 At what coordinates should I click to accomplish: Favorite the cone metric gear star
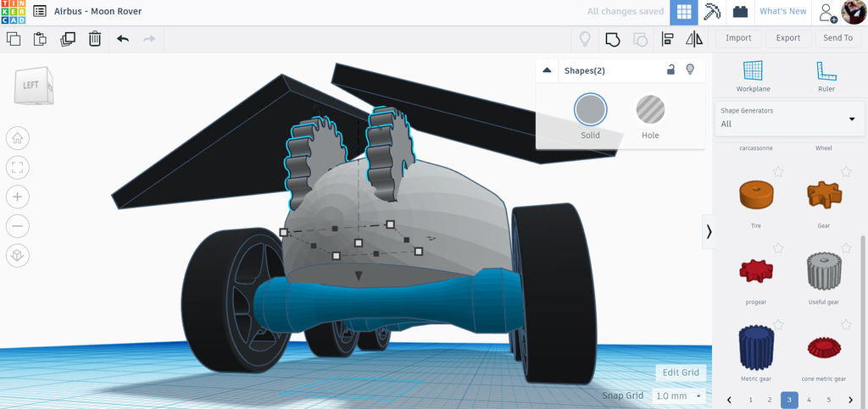click(x=846, y=323)
